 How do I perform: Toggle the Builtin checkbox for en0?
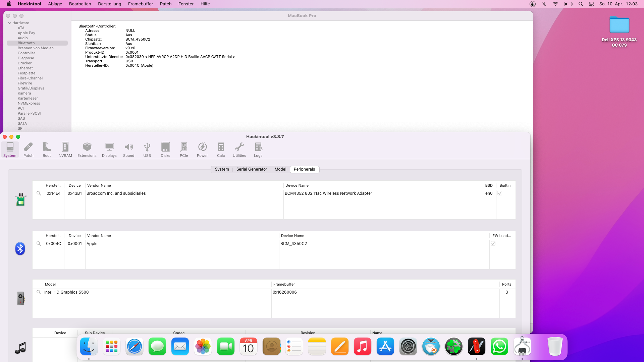[x=500, y=193]
